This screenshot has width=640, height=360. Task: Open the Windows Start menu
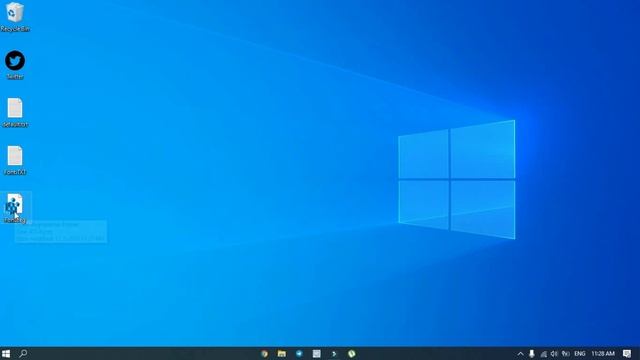pos(6,353)
